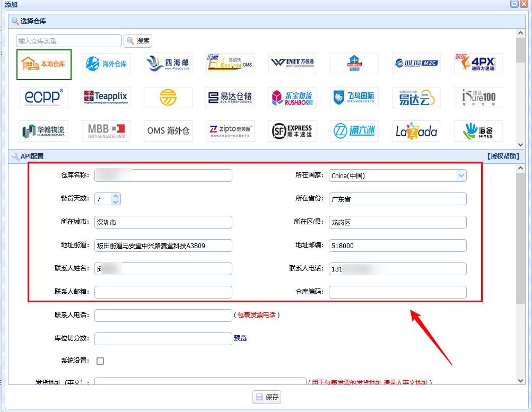Image resolution: width=532 pixels, height=412 pixels.
Task: Close the 添加 dialog window
Action: point(524,4)
